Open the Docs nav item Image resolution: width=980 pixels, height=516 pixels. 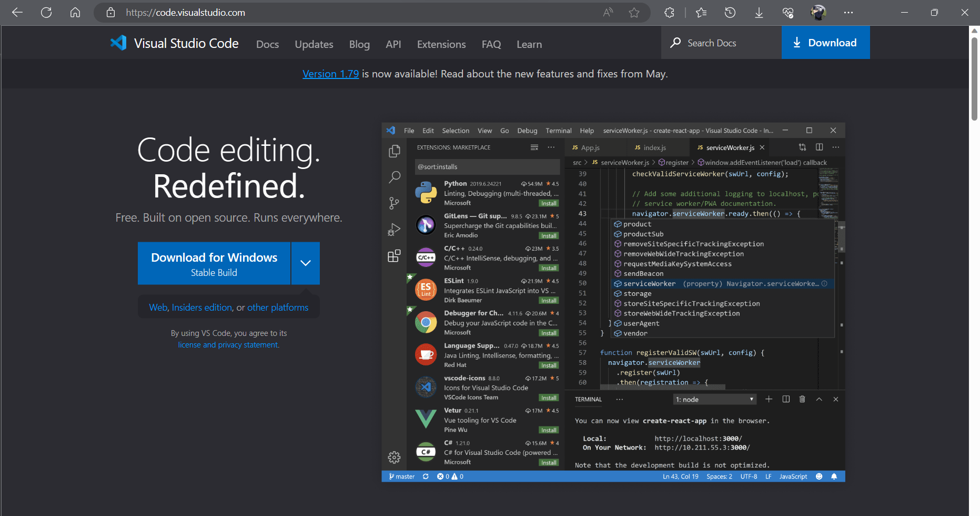point(267,44)
